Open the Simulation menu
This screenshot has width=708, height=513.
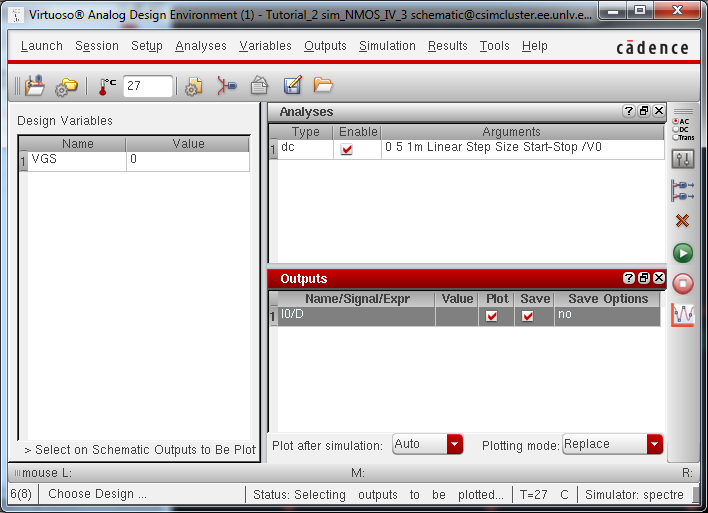pos(387,46)
